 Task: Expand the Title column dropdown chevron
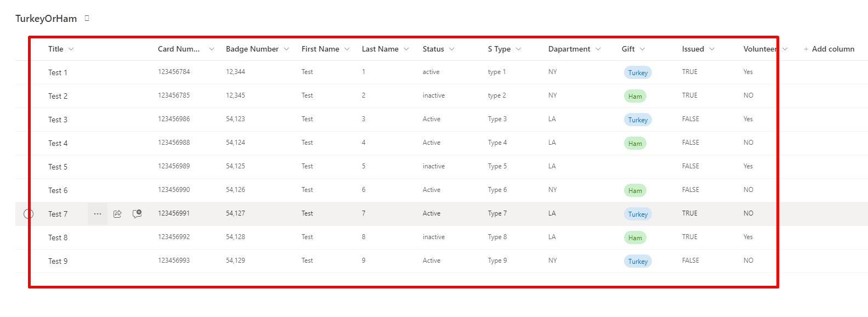[x=71, y=49]
